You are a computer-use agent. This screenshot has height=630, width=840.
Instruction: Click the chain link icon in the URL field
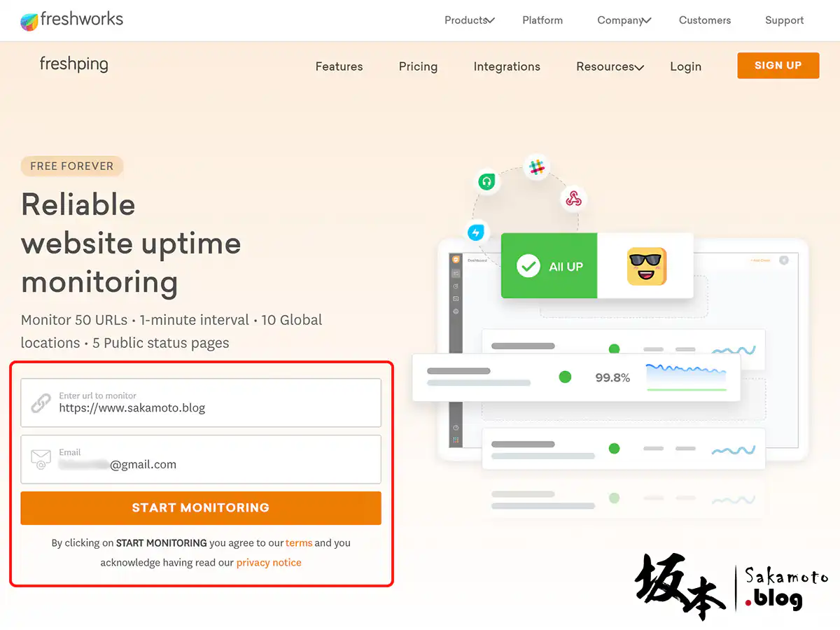(41, 403)
